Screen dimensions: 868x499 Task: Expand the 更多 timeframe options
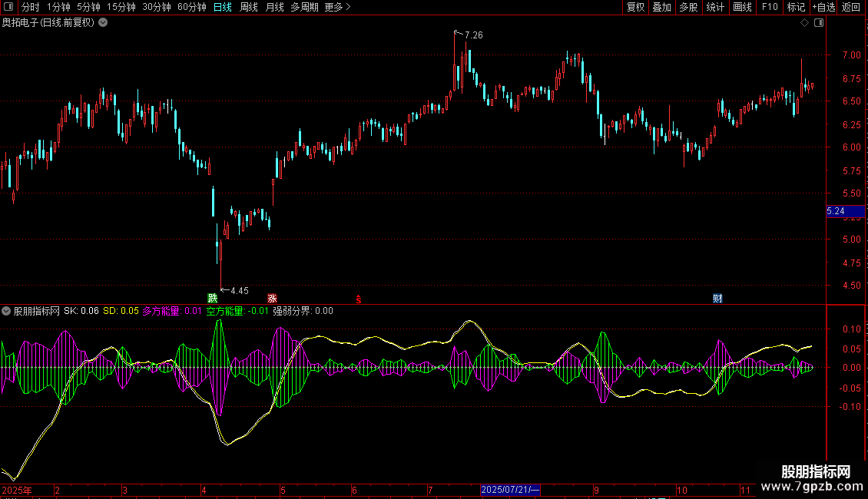tap(337, 7)
